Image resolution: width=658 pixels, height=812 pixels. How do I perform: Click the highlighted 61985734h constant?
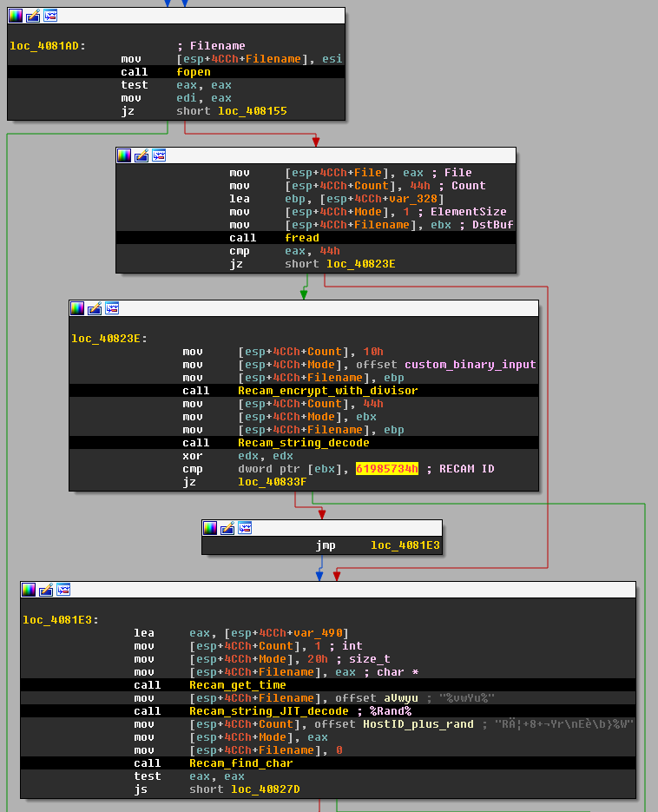(x=386, y=469)
